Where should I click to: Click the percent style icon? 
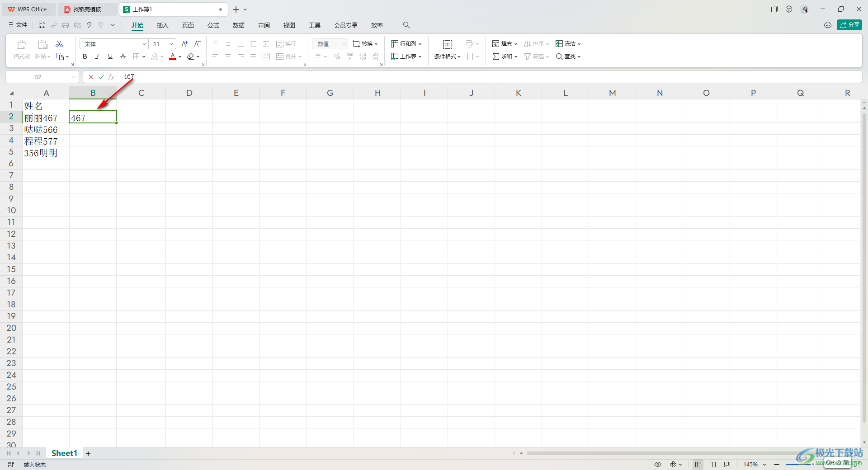tap(337, 56)
